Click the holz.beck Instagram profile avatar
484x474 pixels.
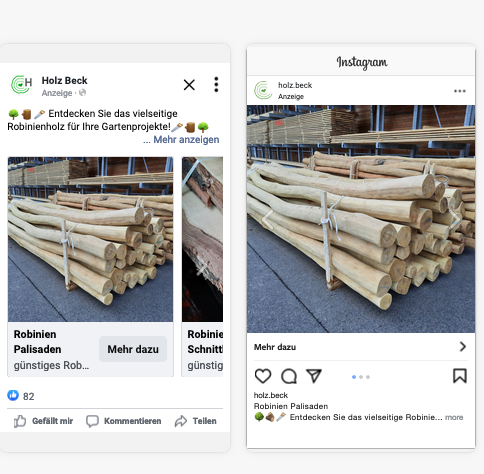(x=263, y=90)
